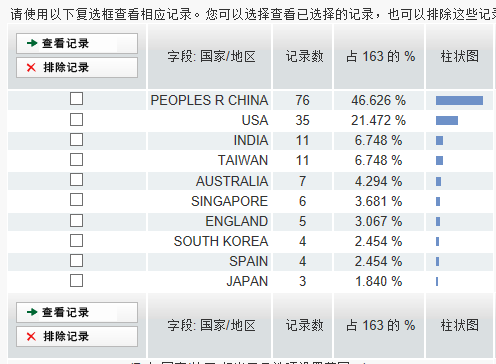Click the top red-X 排除记录 button

click(77, 67)
